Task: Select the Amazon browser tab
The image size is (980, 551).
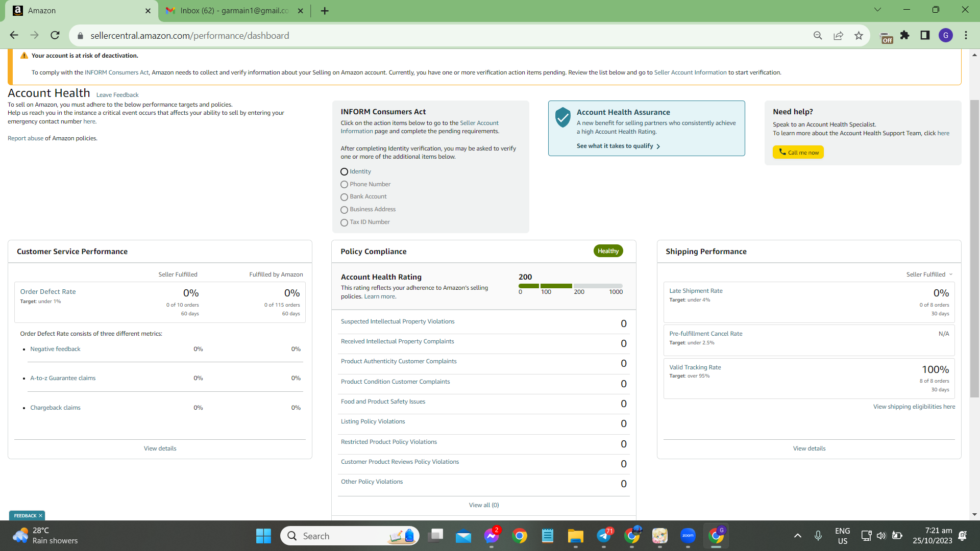Action: pyautogui.click(x=82, y=11)
